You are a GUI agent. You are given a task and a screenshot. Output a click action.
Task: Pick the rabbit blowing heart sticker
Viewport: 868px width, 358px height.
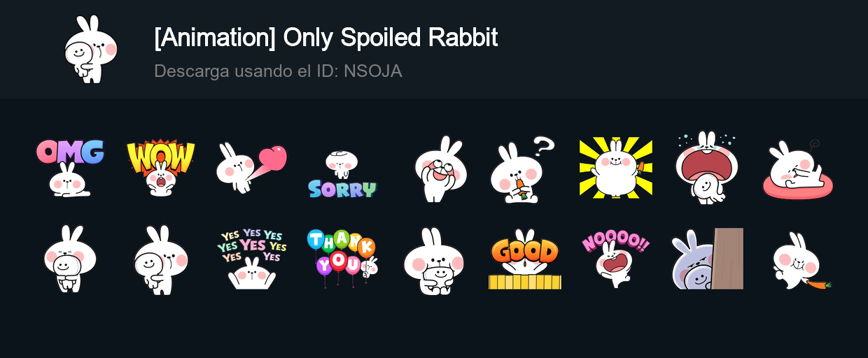(251, 168)
